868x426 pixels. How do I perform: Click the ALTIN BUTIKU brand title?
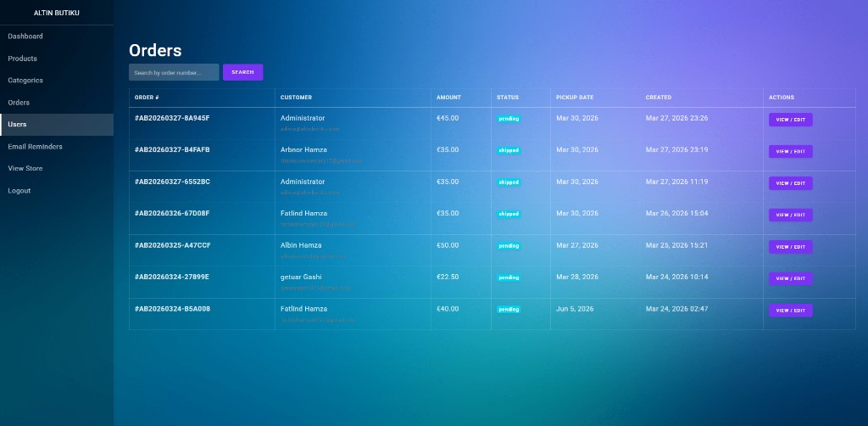click(56, 13)
